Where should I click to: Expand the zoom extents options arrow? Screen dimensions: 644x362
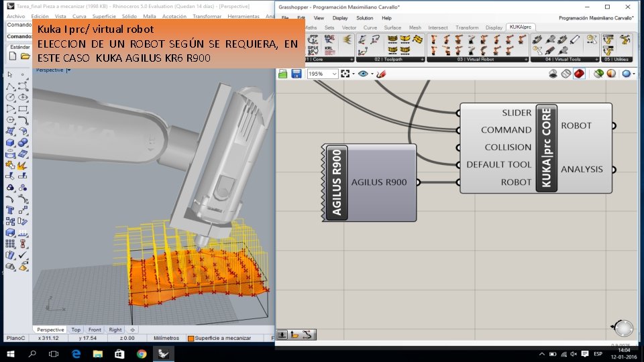pos(354,74)
